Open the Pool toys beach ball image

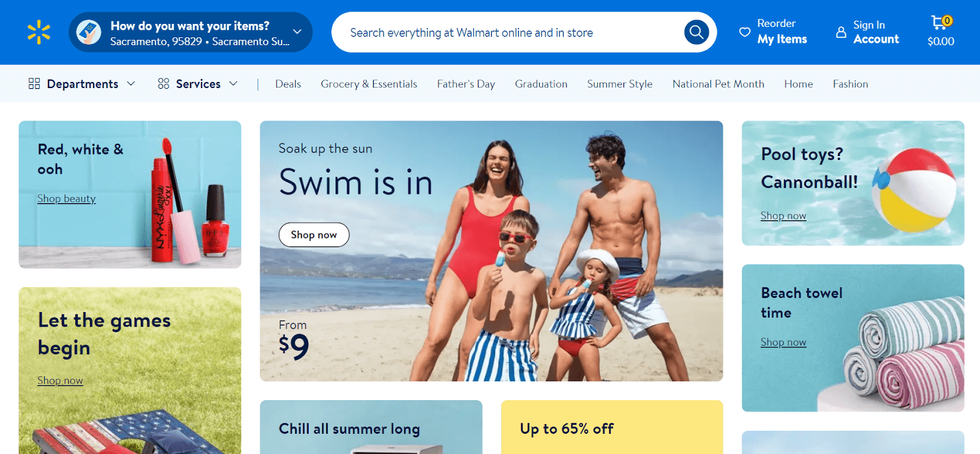coord(914,190)
